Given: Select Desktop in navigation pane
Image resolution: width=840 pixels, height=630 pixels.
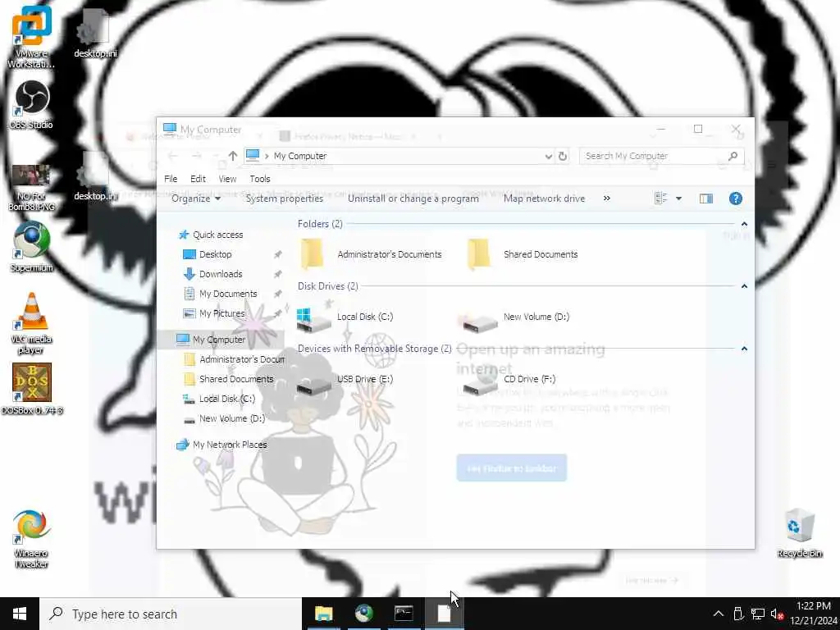Looking at the screenshot, I should coord(208,254).
